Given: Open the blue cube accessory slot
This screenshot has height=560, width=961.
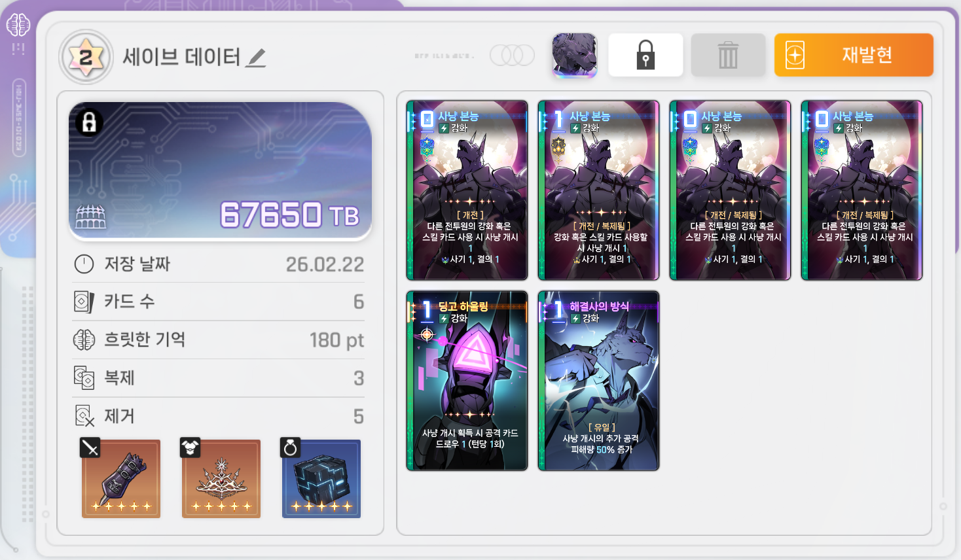Looking at the screenshot, I should point(321,478).
